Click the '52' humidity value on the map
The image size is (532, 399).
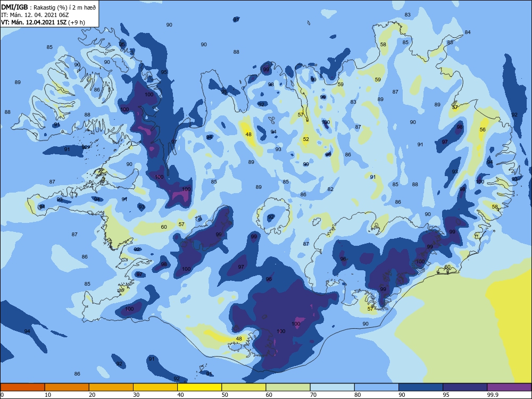[x=306, y=139]
